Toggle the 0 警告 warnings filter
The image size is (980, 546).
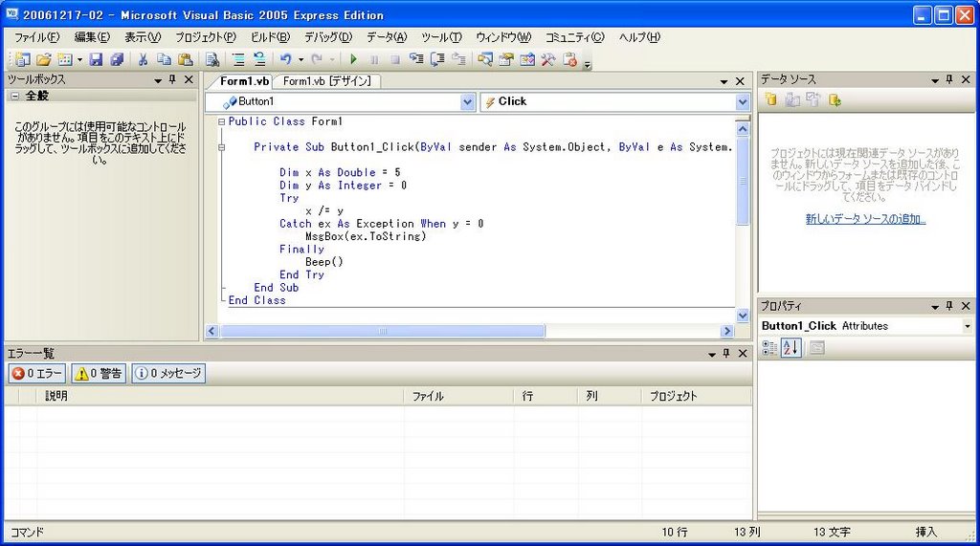click(x=99, y=373)
